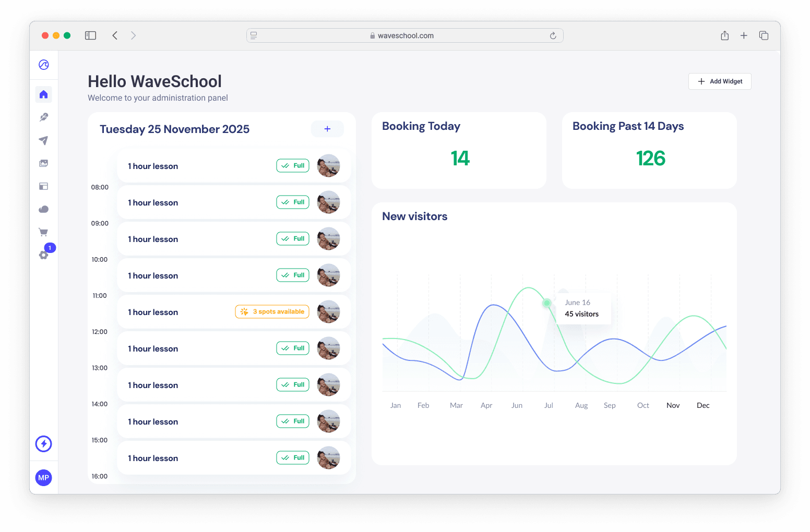Click the Add Widget button

[720, 81]
